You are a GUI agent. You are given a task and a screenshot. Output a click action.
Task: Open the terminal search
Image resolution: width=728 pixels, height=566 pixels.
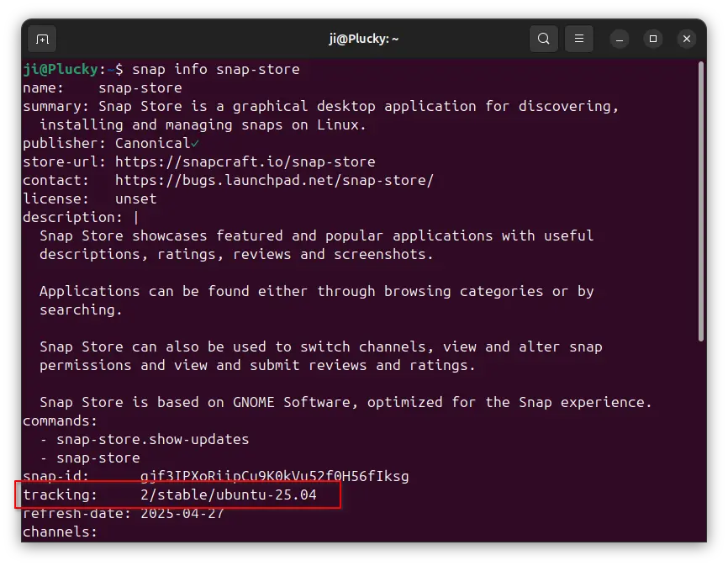click(544, 39)
